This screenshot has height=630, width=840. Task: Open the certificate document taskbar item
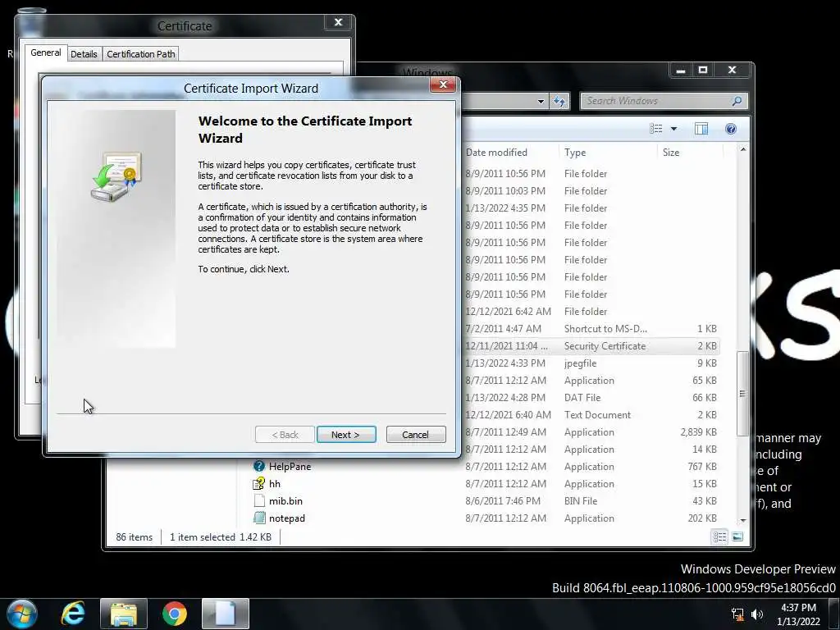[226, 614]
